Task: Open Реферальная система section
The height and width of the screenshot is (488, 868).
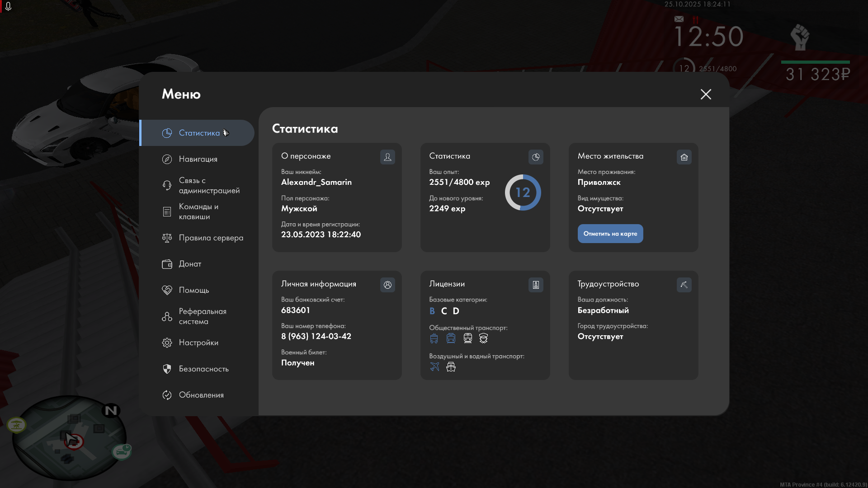Action: click(x=202, y=316)
